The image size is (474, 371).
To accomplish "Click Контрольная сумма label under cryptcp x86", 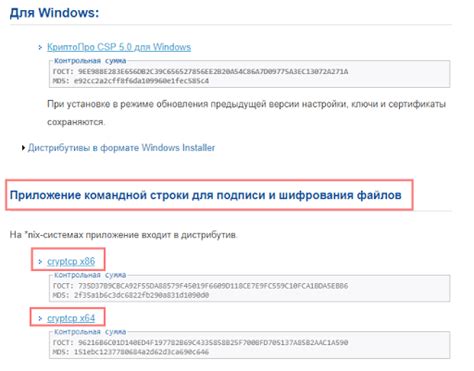I will pyautogui.click(x=90, y=275).
